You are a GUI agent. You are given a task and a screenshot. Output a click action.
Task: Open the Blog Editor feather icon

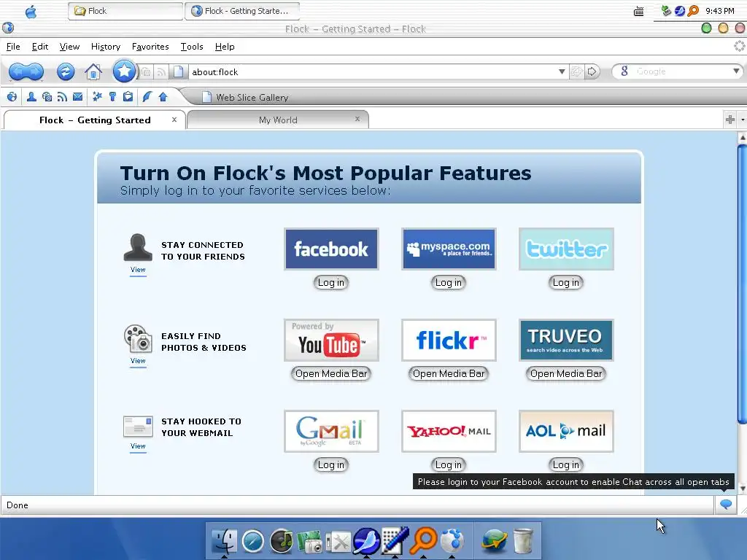point(147,97)
